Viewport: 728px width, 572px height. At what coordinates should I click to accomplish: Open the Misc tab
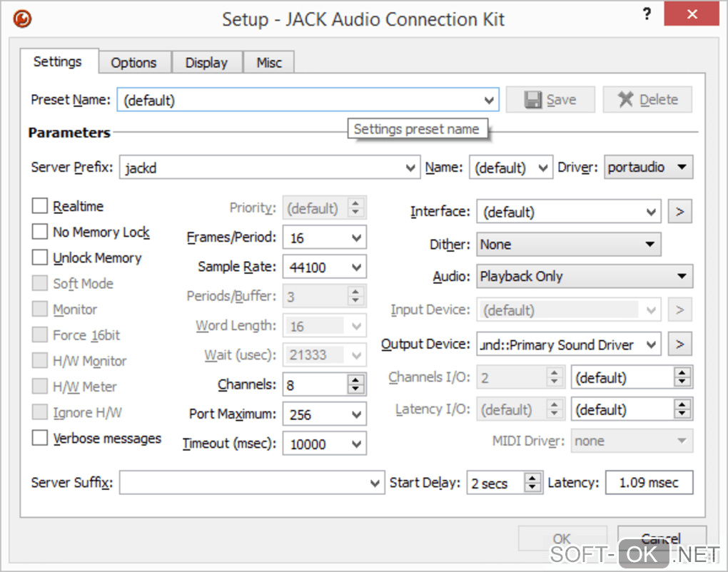tap(269, 63)
